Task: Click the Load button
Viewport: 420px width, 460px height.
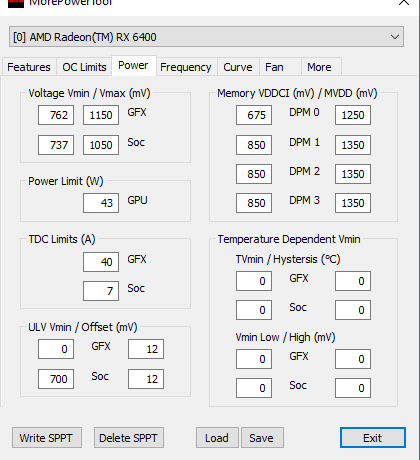Action: [x=217, y=438]
